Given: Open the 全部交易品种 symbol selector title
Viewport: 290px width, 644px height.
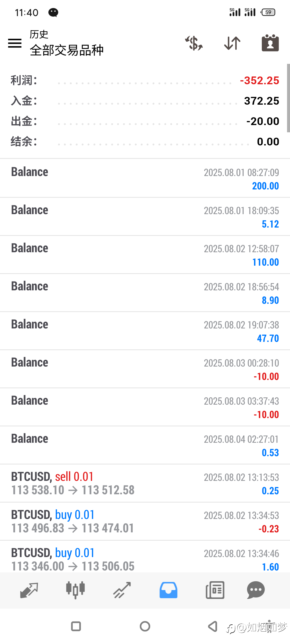Looking at the screenshot, I should (67, 50).
